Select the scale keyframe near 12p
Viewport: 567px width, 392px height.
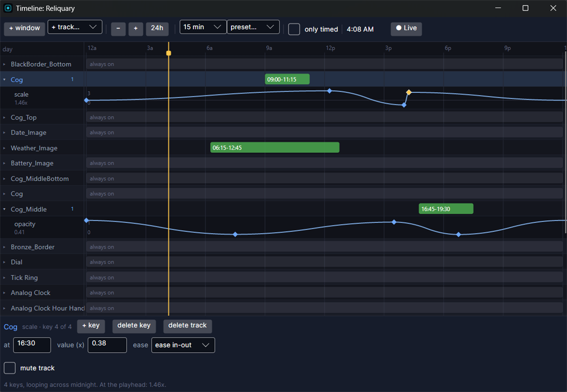[330, 91]
